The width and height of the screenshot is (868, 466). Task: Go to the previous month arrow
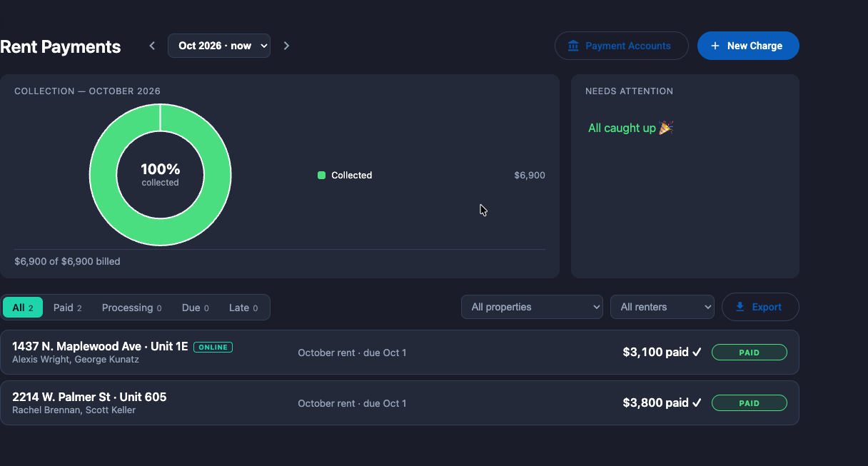click(x=152, y=46)
